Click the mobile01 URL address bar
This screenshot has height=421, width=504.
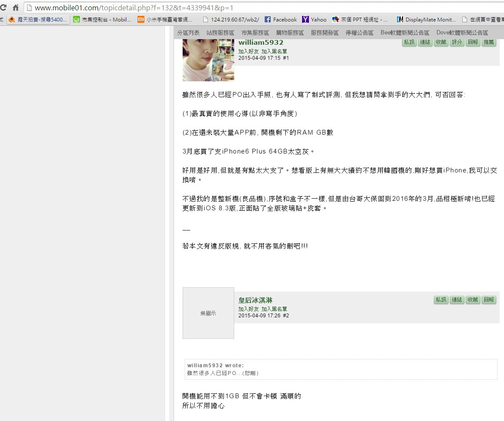pyautogui.click(x=263, y=8)
